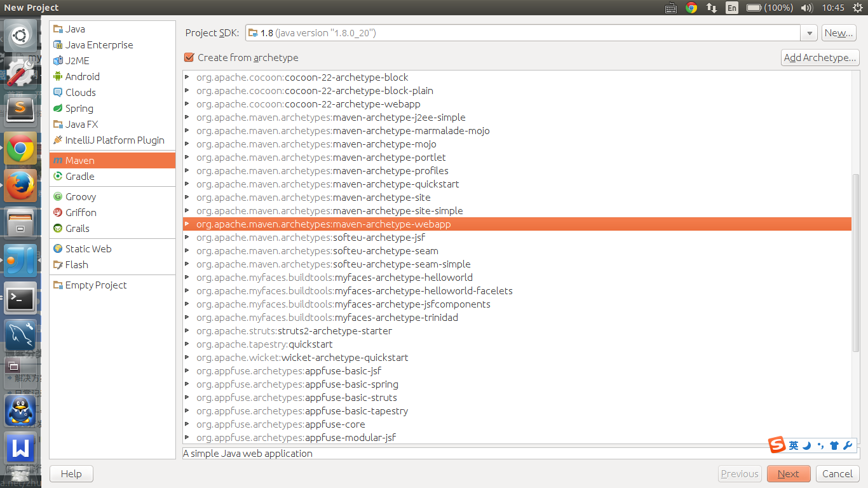Select cocoon-22-archetype-webapp entry
Screen dimensions: 868x488
[x=517, y=104]
